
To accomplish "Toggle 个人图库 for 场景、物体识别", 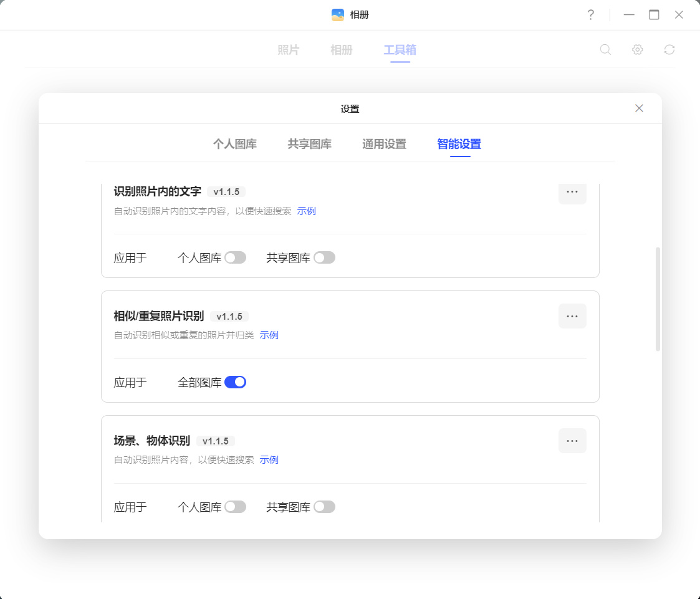I will 235,507.
